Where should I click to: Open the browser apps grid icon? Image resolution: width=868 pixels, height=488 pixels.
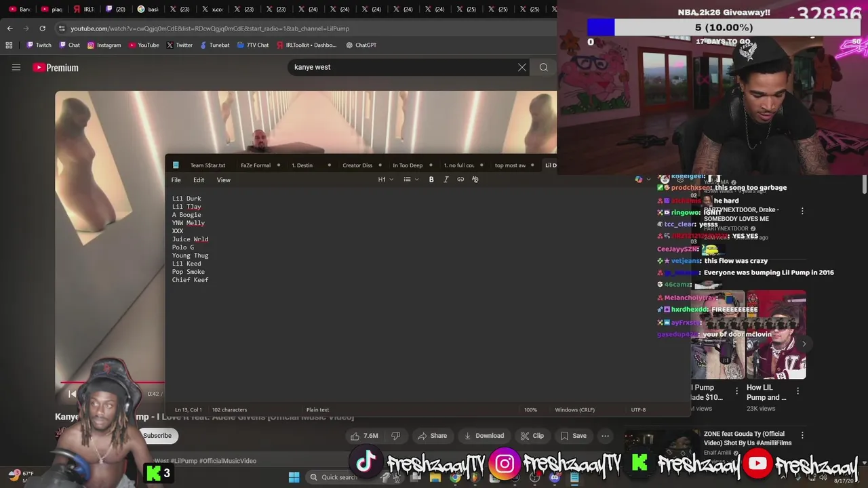tap(9, 45)
